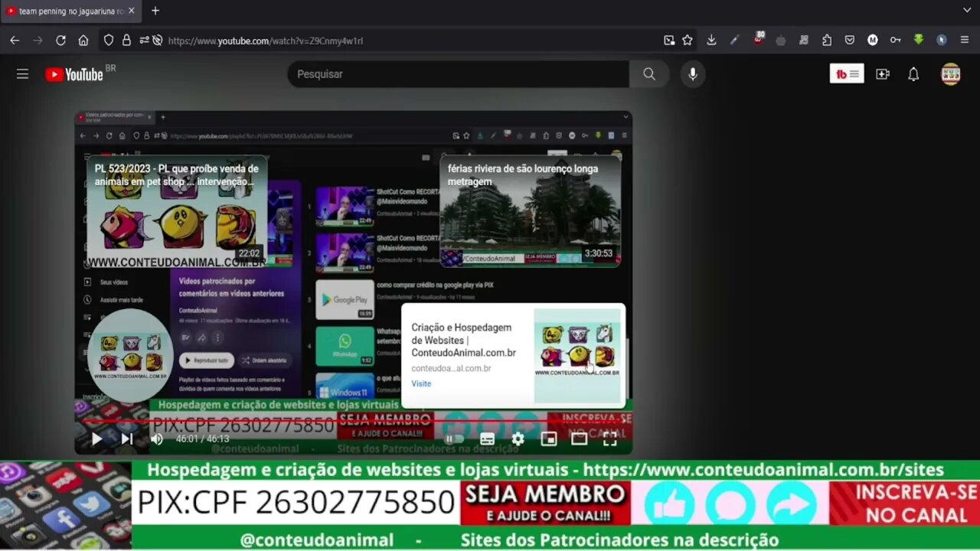Bookmark this page with star icon

pyautogui.click(x=688, y=41)
